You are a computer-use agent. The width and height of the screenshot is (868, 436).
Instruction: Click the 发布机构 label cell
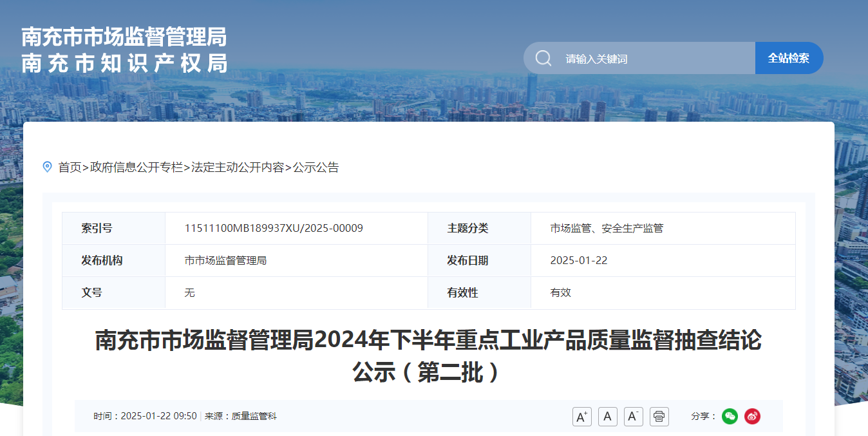114,261
